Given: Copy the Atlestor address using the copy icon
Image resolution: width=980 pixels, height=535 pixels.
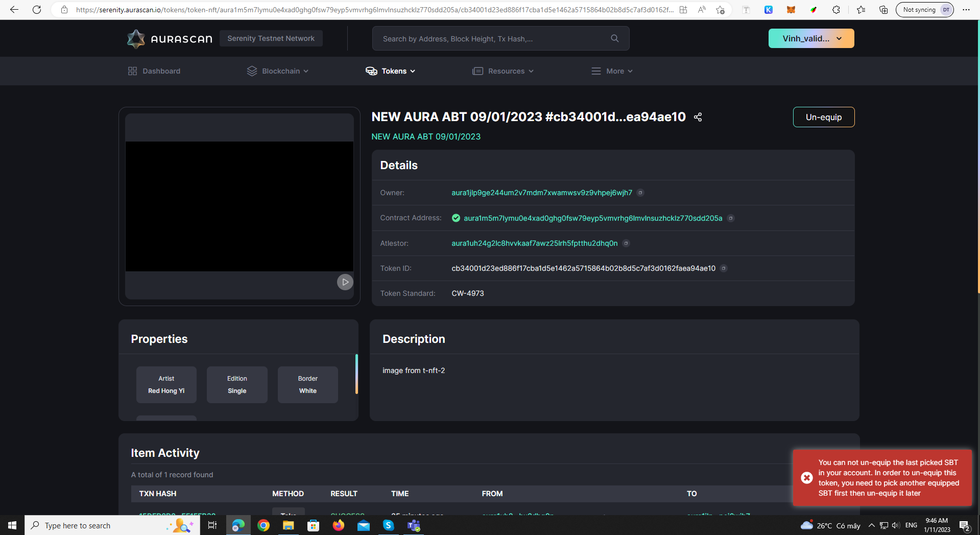Looking at the screenshot, I should [626, 243].
